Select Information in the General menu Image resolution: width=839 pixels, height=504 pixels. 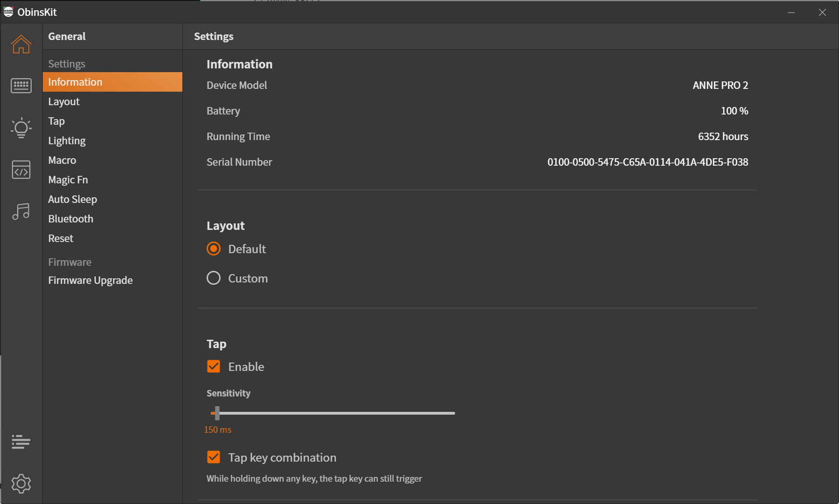[113, 82]
